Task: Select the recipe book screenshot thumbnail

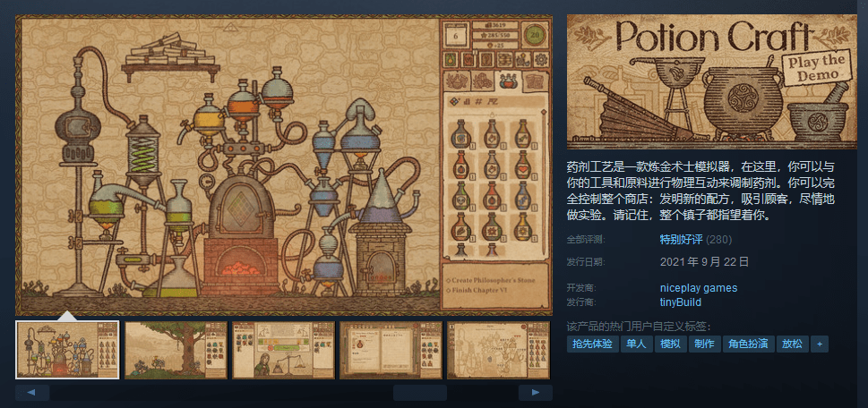Action: point(391,350)
